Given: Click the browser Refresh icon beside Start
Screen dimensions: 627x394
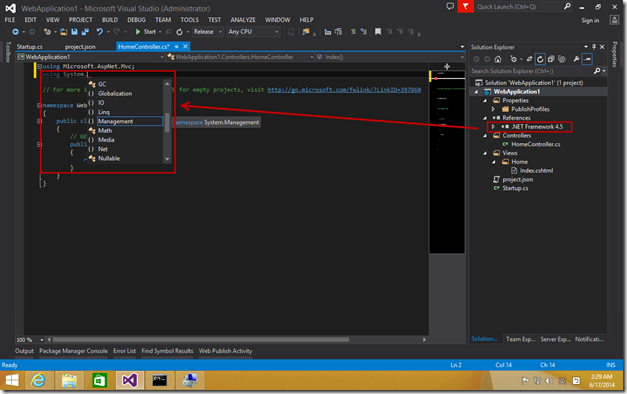Looking at the screenshot, I should click(180, 32).
